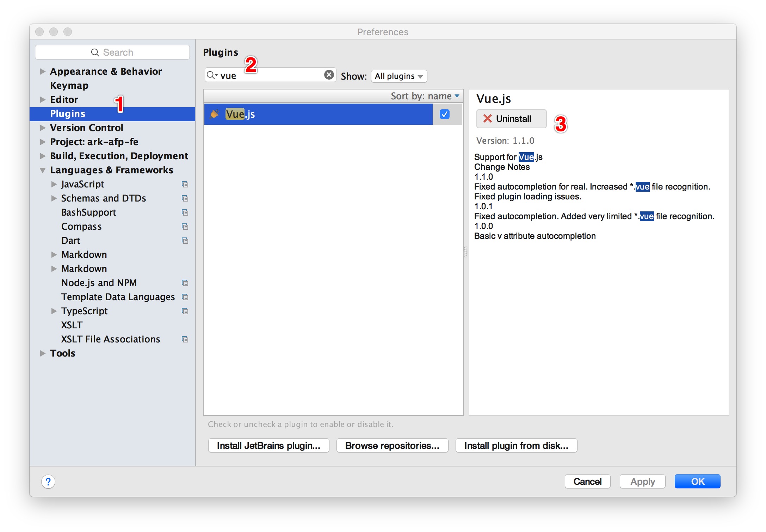The height and width of the screenshot is (532, 766).
Task: Click project-level icon next to Node.js and NPM
Action: [x=185, y=283]
